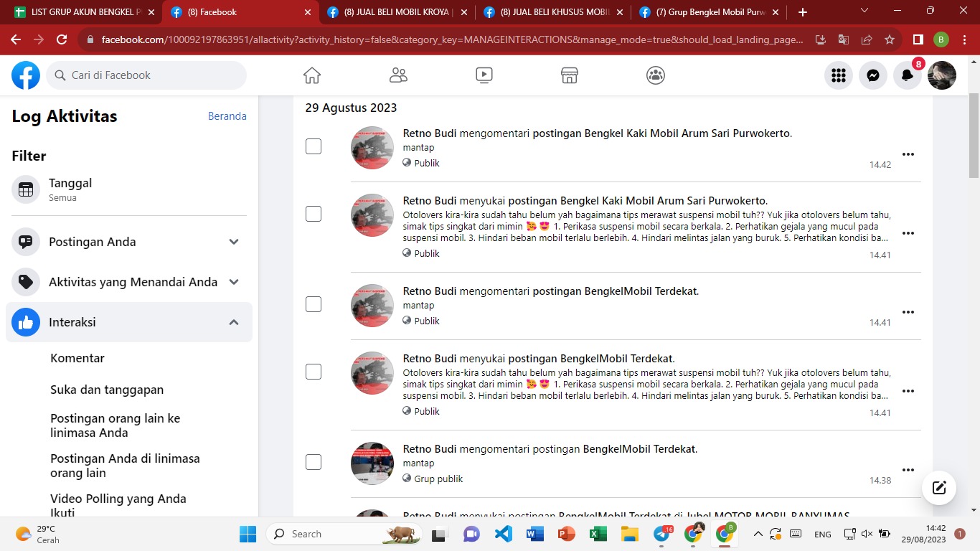The width and height of the screenshot is (980, 551).
Task: Select Video Polling yang Anda Ikuti
Action: [118, 505]
